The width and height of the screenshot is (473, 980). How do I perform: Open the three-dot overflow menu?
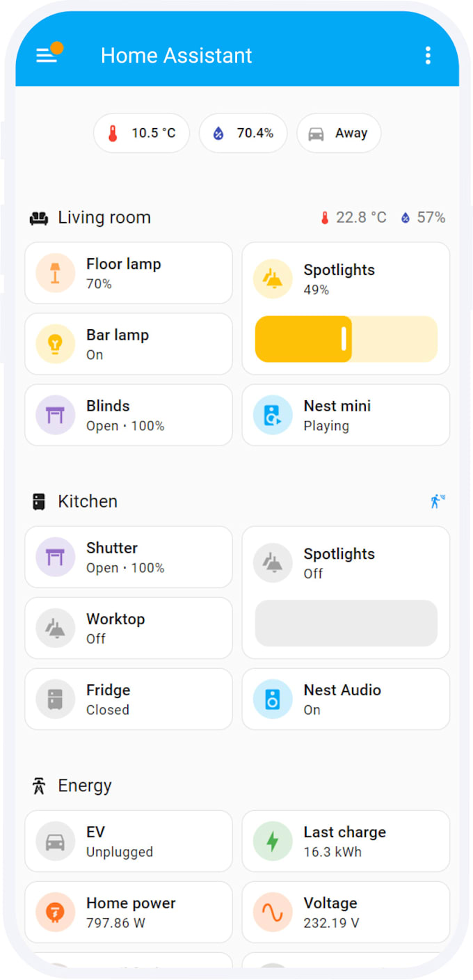click(428, 56)
